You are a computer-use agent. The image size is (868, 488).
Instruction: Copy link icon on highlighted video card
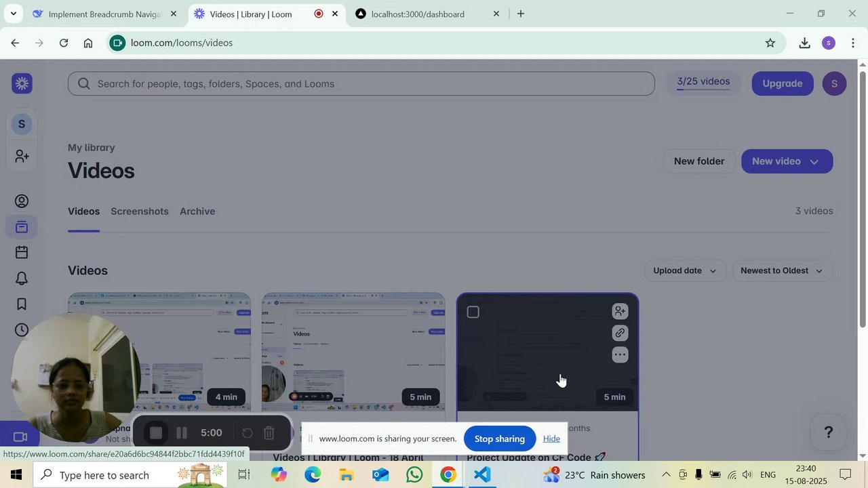(x=620, y=333)
